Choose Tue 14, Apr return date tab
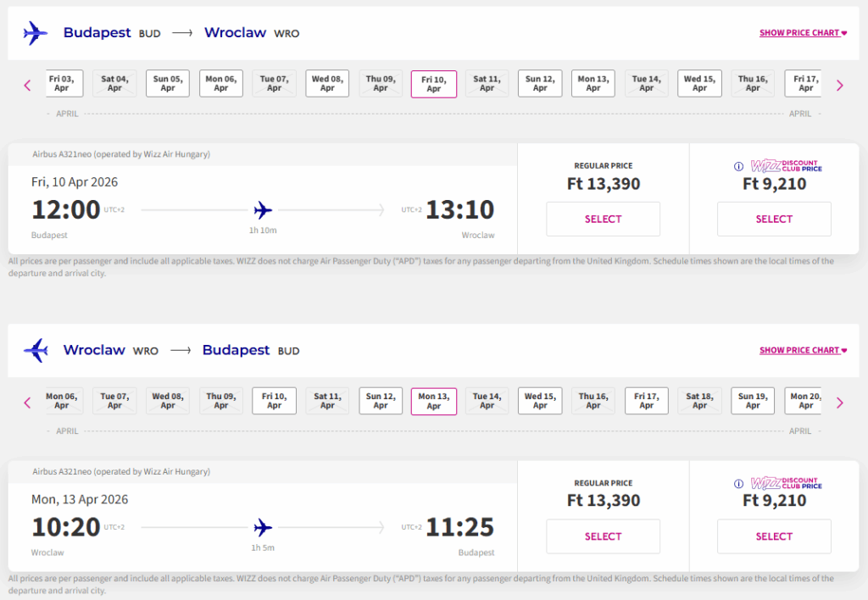Image resolution: width=868 pixels, height=600 pixels. [x=487, y=401]
